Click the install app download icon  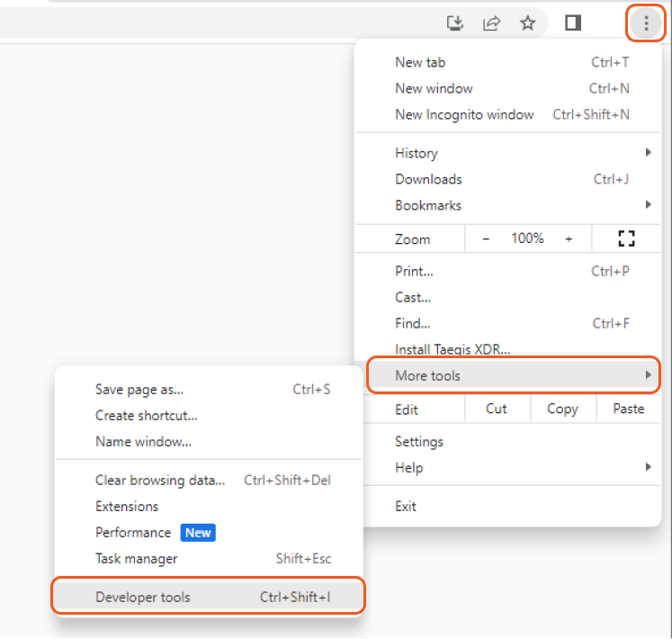click(454, 22)
